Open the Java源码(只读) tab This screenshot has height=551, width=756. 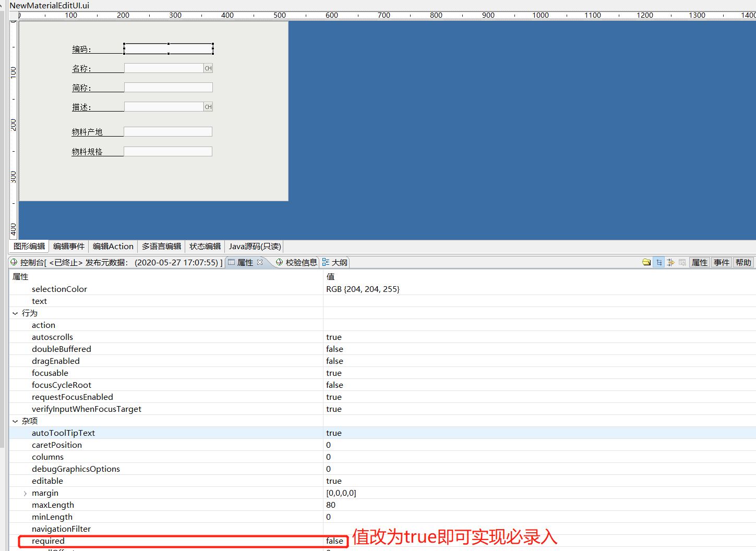pos(254,246)
